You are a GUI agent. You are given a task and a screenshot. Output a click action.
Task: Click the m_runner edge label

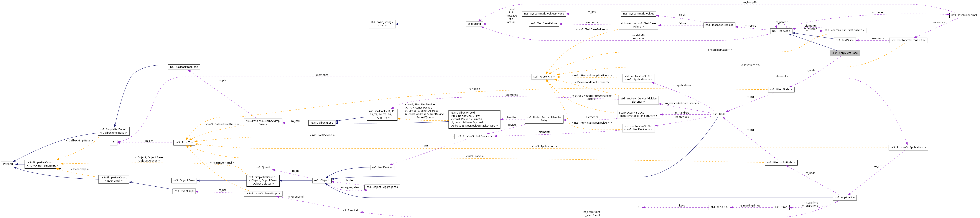point(878,13)
